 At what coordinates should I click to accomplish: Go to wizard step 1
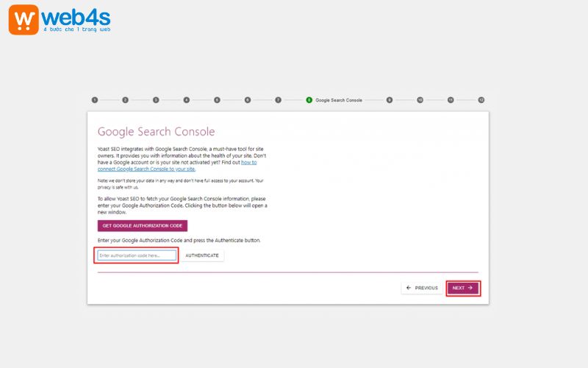[95, 99]
